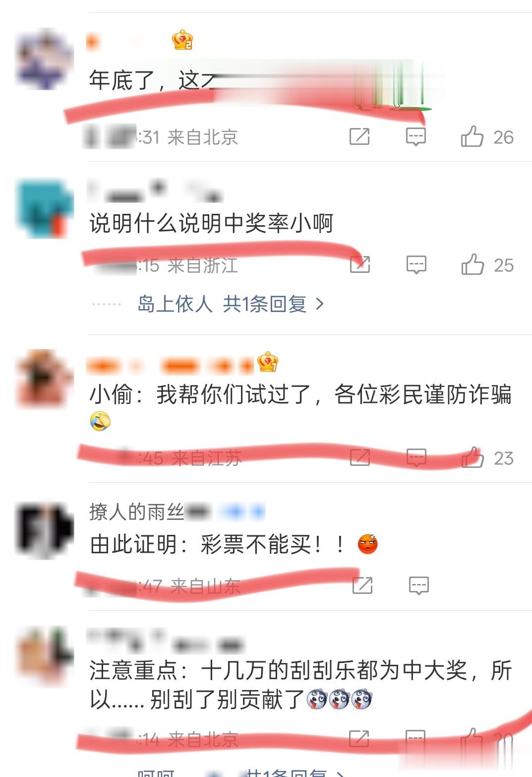This screenshot has height=777, width=532.
Task: Like the Jiangsu comment with 23 likes
Action: tap(472, 457)
